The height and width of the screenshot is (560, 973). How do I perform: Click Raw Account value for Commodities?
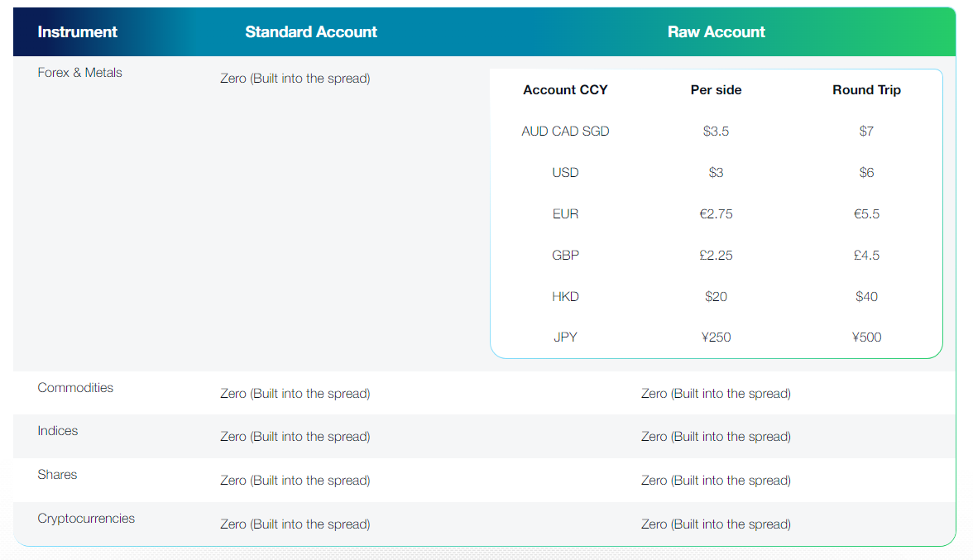coord(716,394)
